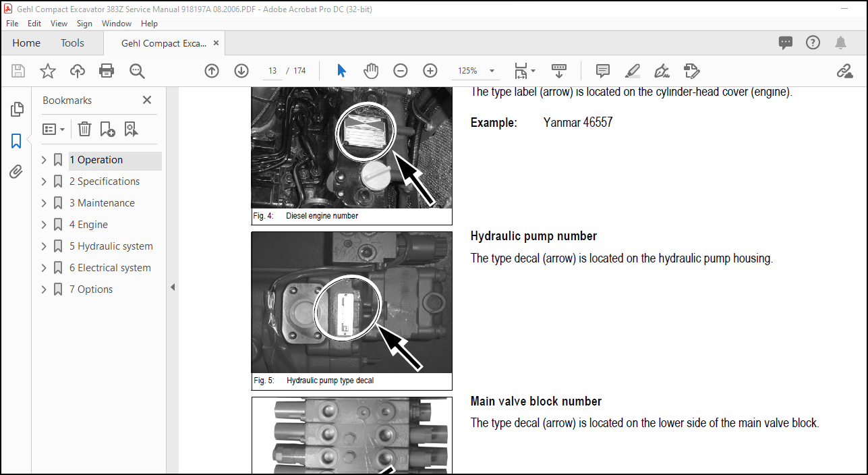Switch to the Tools tab
This screenshot has width=868, height=475.
[72, 43]
